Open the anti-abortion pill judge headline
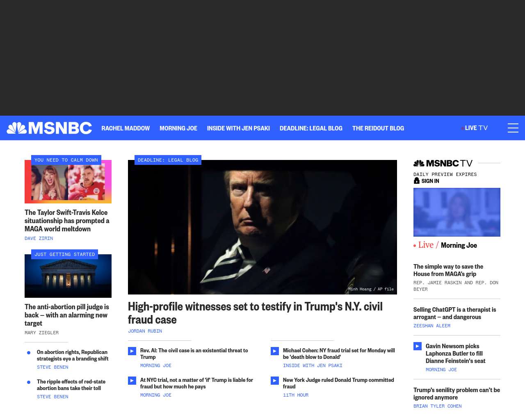 tap(67, 315)
